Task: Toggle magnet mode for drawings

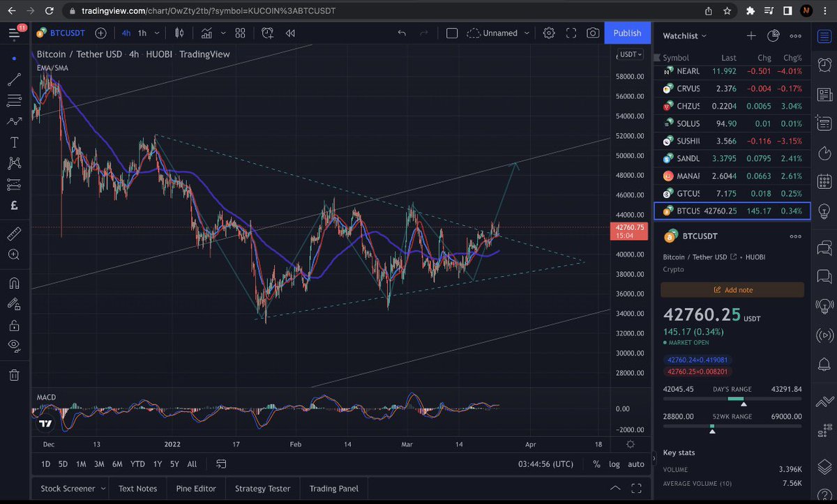Action: (14, 283)
